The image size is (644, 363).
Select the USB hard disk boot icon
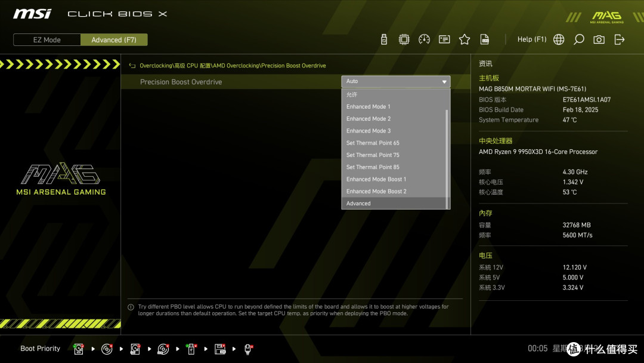[x=135, y=349]
